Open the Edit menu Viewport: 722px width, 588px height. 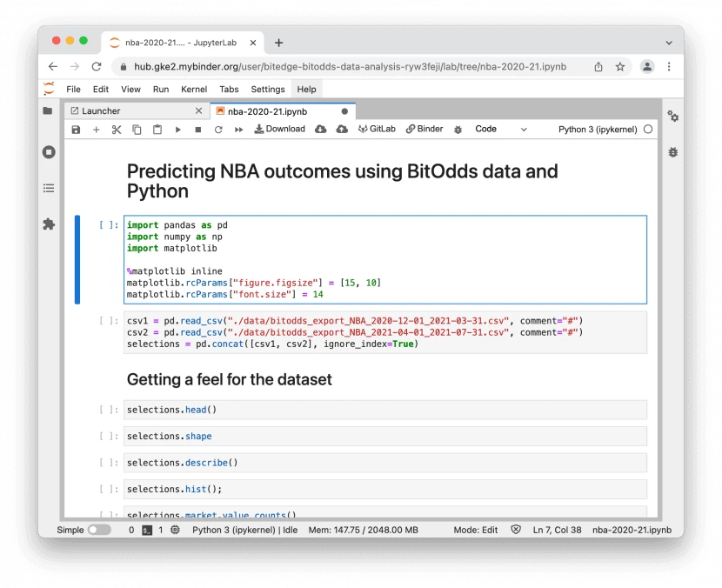[x=100, y=90]
